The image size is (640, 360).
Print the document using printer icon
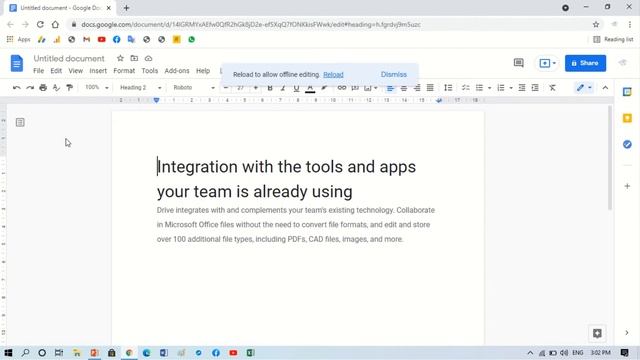pos(43,88)
